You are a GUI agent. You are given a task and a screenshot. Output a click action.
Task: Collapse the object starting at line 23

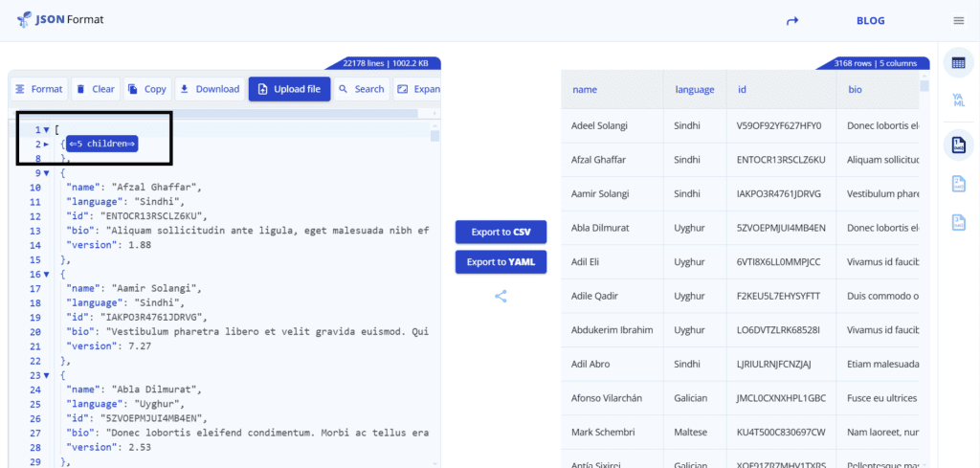click(47, 375)
